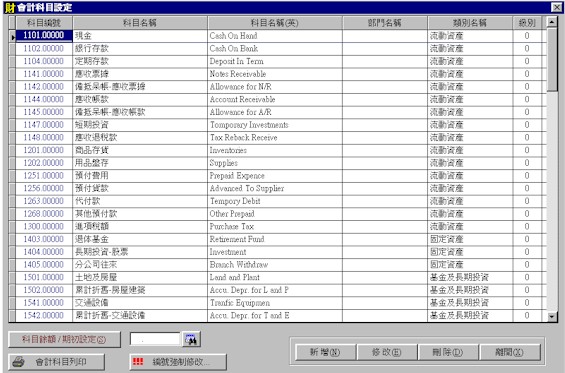Click the vertical scrollbar thumb
This screenshot has width=565, height=373.
point(552,60)
